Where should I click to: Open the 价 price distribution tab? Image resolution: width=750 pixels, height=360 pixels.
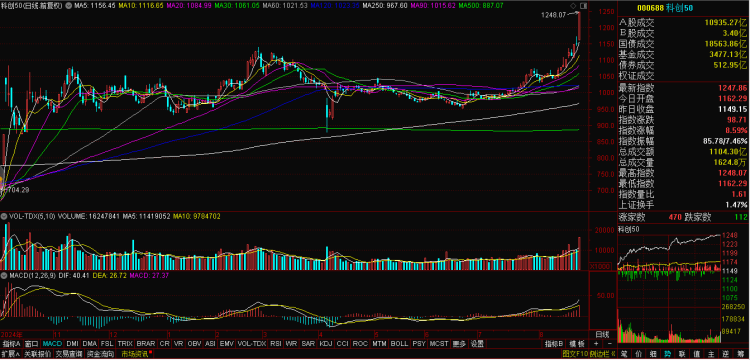(x=639, y=354)
